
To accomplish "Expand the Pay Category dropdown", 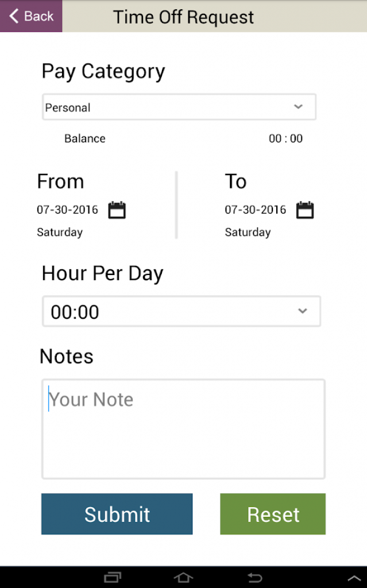I will pyautogui.click(x=179, y=107).
